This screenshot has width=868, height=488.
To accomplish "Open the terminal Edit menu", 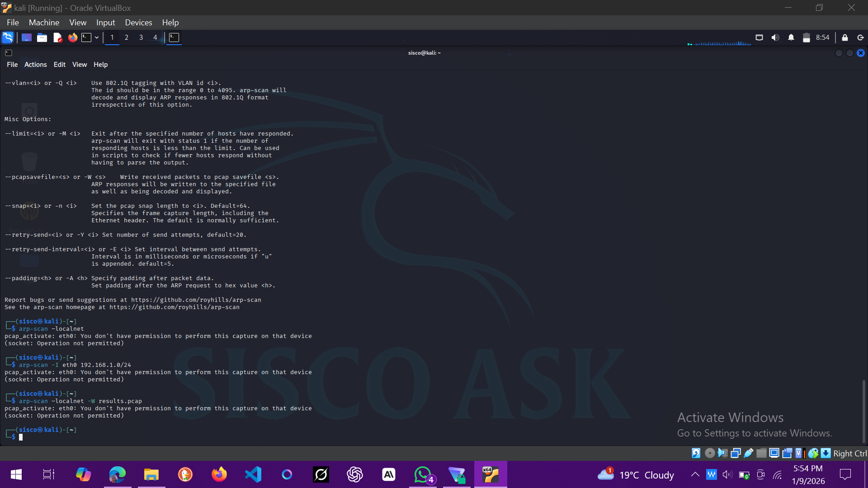I will point(59,65).
